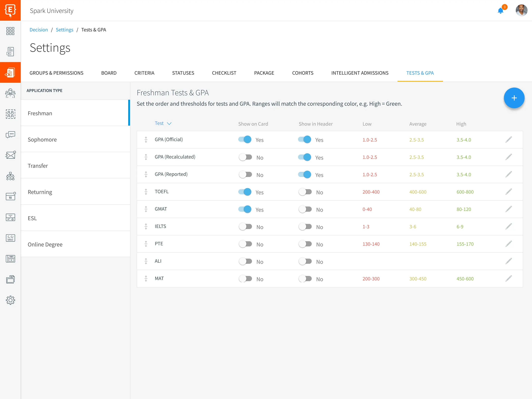Switch to the Package tab
Image resolution: width=532 pixels, height=399 pixels.
pos(264,73)
